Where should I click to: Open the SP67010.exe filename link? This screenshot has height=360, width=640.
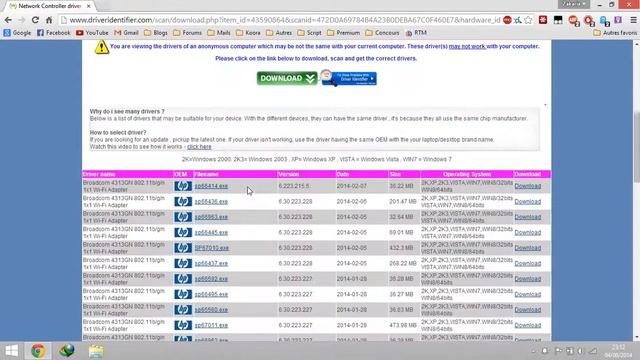(x=211, y=248)
